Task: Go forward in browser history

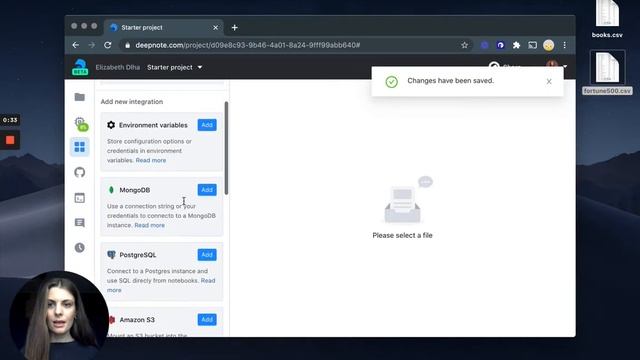Action: (91, 45)
